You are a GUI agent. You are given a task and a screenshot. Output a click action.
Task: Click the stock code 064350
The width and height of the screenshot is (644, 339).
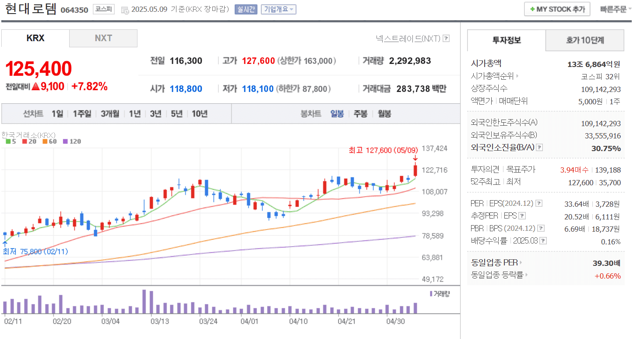pos(74,10)
